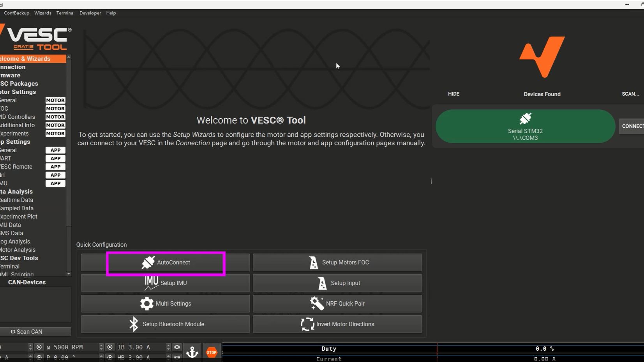Image resolution: width=644 pixels, height=362 pixels.
Task: Open the Wizards menu
Action: point(42,13)
